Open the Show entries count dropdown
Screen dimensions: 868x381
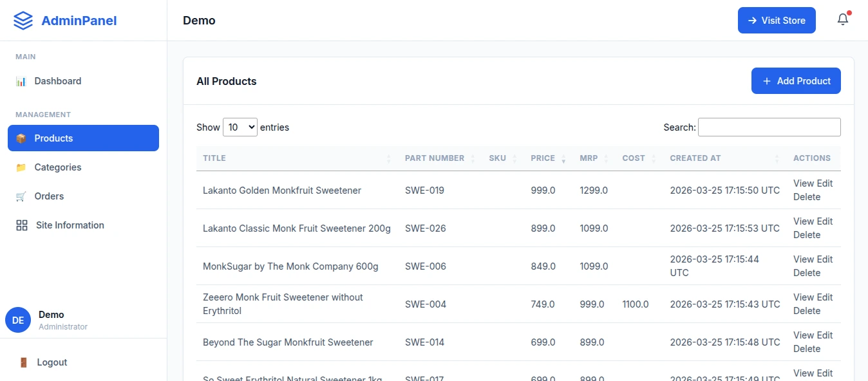coord(240,127)
